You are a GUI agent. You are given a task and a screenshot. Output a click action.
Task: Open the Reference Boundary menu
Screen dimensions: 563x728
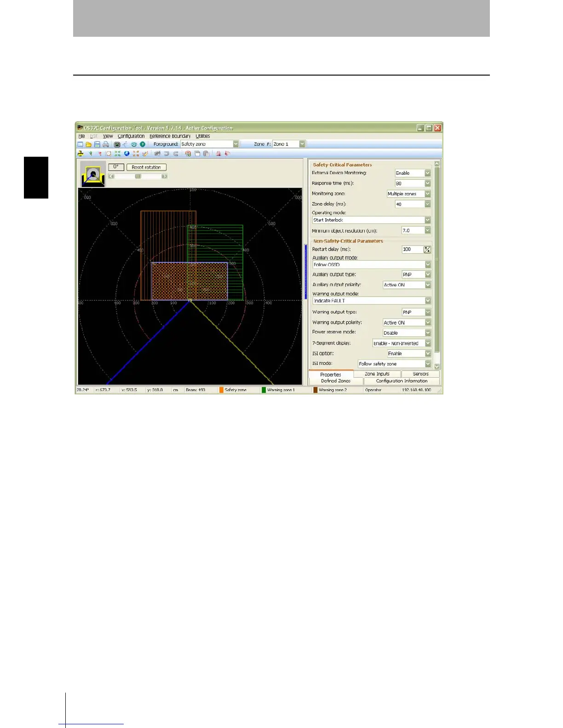[x=170, y=136]
